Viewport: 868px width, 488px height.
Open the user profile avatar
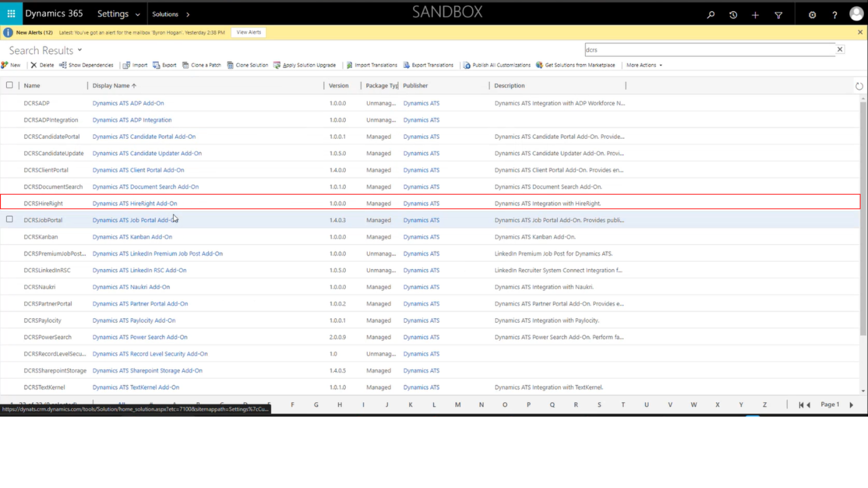click(856, 14)
